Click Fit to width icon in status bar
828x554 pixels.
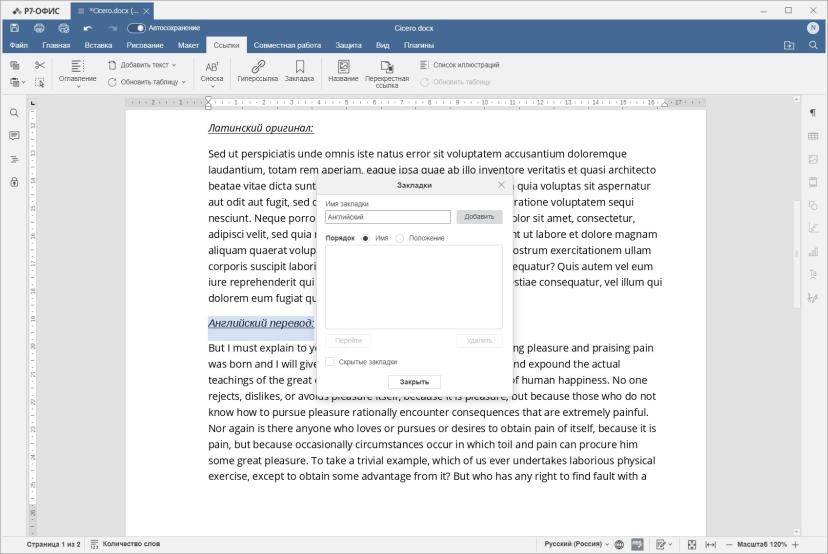711,544
